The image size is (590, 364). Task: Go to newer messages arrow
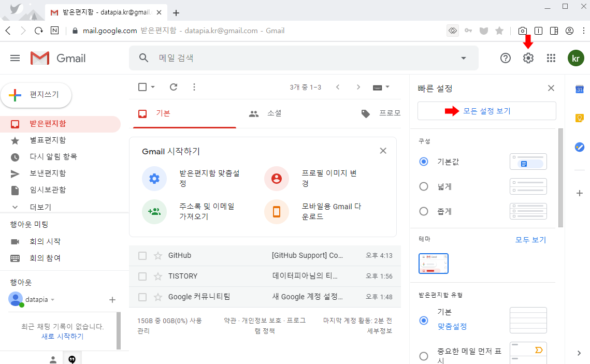338,87
